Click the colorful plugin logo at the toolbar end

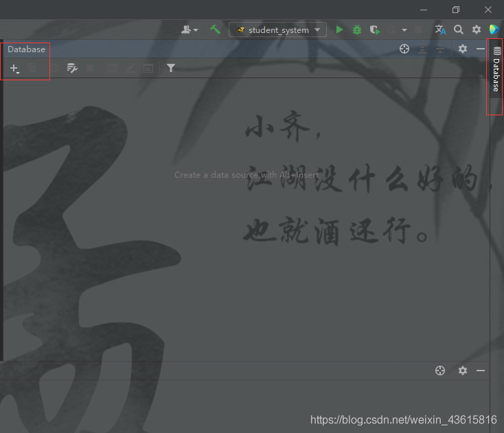494,30
